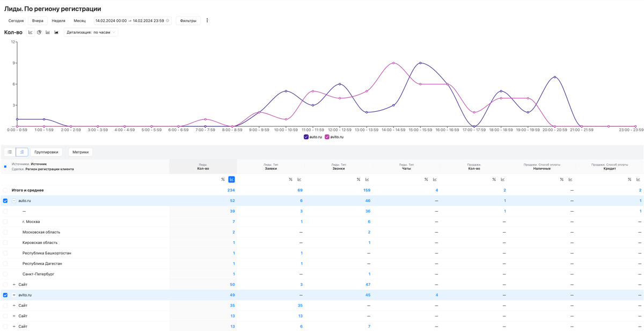Select the Неделя period tab
The height and width of the screenshot is (331, 644).
[x=58, y=21]
